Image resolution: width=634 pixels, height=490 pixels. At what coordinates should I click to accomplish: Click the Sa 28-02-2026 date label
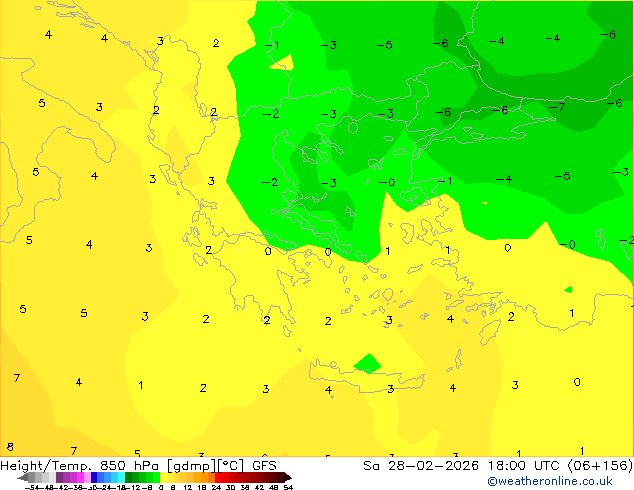click(421, 466)
